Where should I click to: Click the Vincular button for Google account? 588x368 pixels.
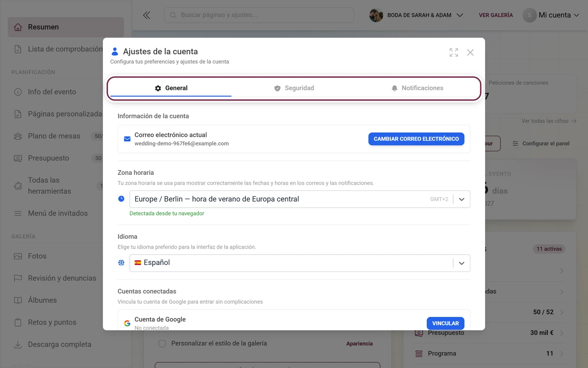[445, 323]
